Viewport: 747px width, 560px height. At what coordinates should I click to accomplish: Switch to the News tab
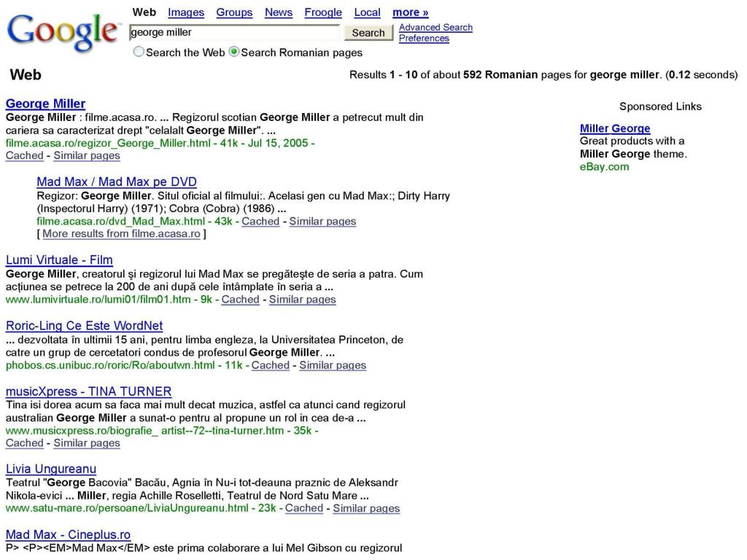pyautogui.click(x=279, y=12)
